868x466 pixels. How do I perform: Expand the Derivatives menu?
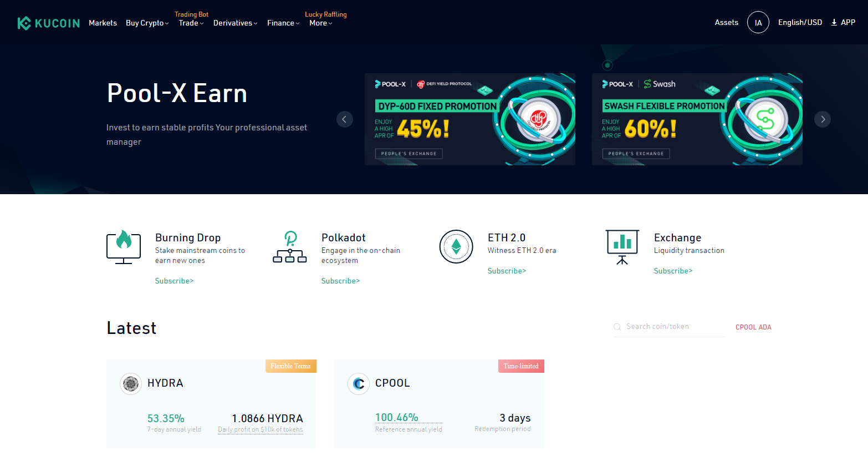point(235,23)
